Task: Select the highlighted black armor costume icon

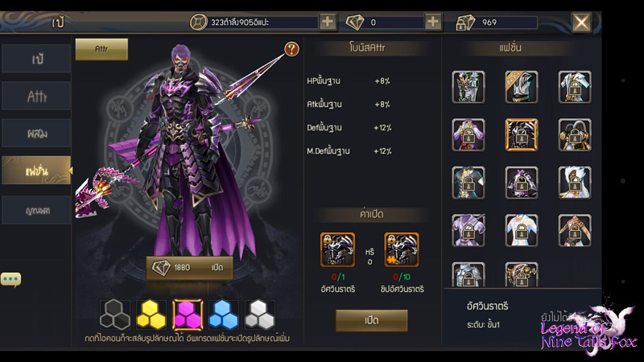Action: click(x=521, y=135)
